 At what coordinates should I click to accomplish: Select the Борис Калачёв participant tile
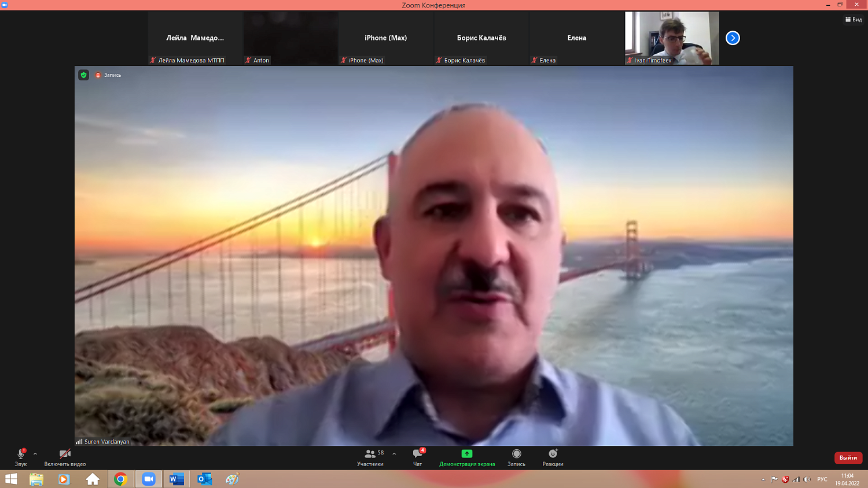click(481, 38)
